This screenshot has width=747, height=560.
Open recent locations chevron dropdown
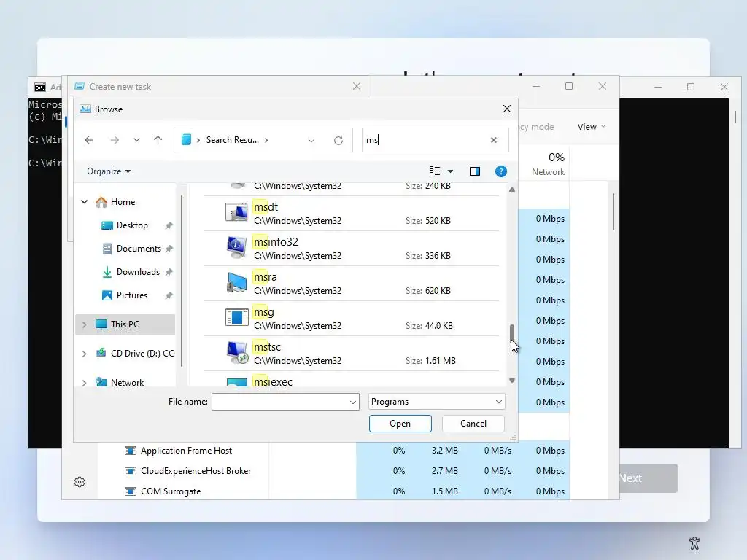click(x=136, y=140)
